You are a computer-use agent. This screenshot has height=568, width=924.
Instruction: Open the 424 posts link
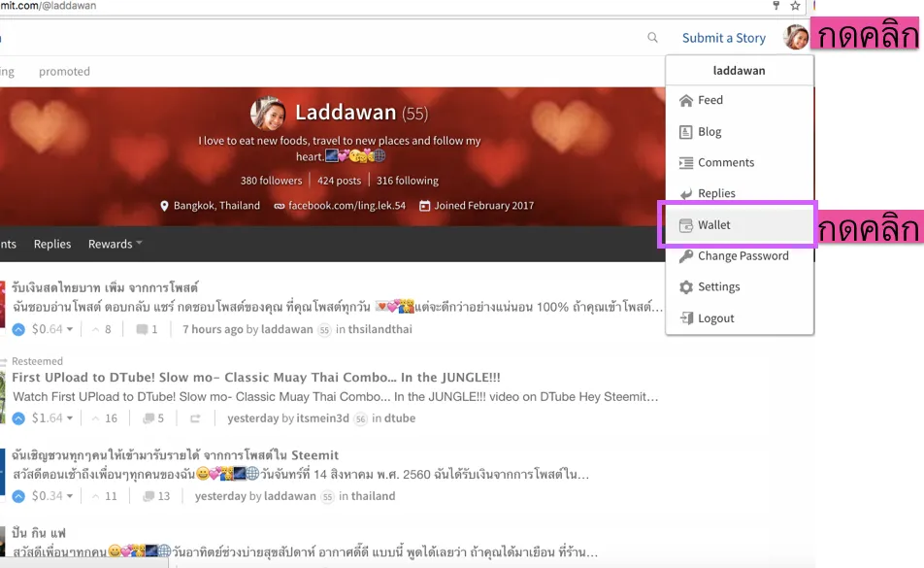(x=339, y=181)
